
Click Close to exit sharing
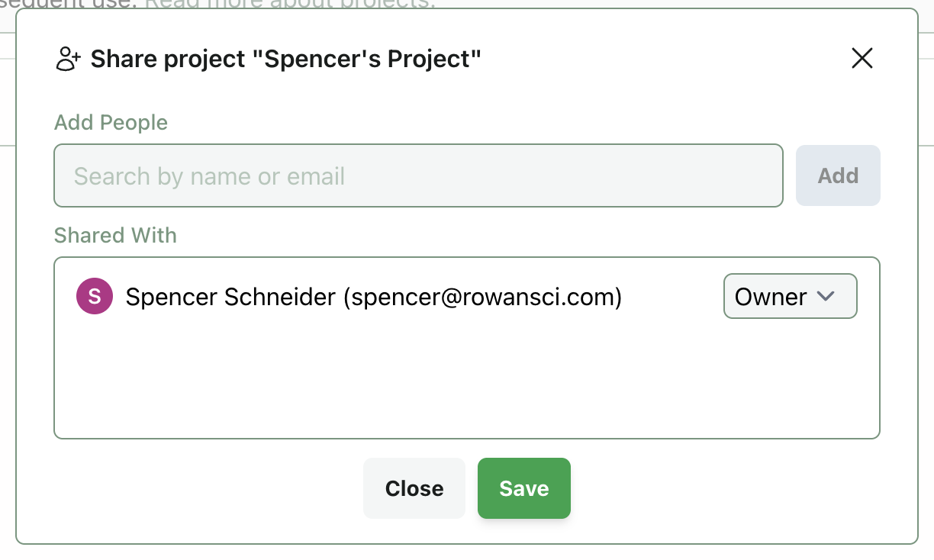414,488
